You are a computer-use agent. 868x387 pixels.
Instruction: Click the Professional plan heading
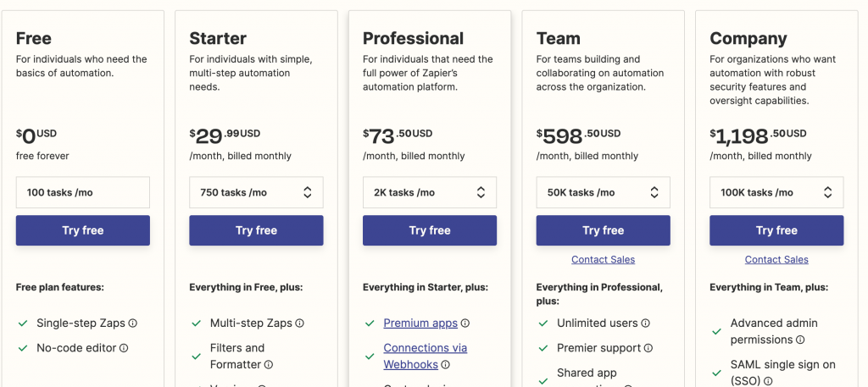tap(414, 39)
